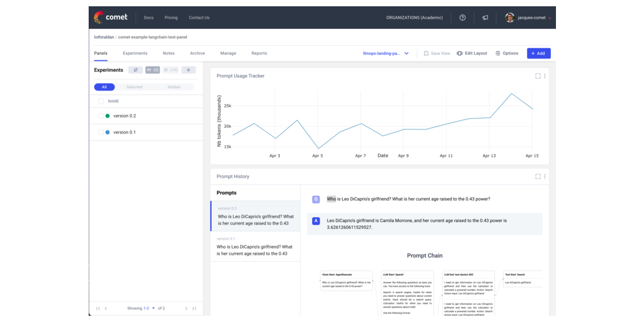Switch to Hidden experiments filter
This screenshot has height=322, width=644.
(174, 87)
